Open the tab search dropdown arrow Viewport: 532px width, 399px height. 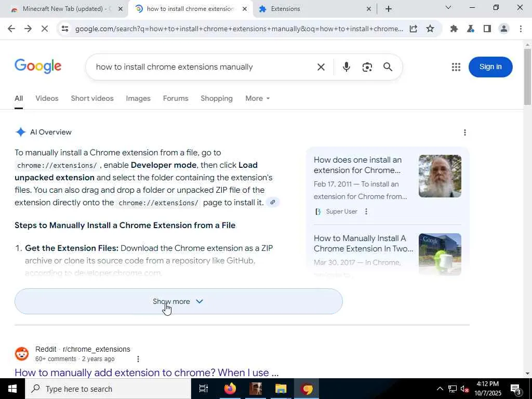click(x=448, y=7)
